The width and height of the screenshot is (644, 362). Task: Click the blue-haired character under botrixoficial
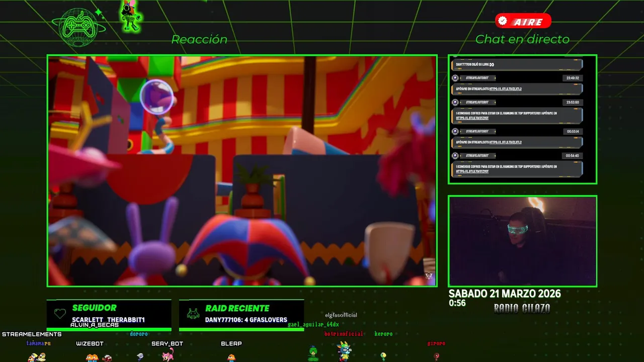pyautogui.click(x=344, y=351)
